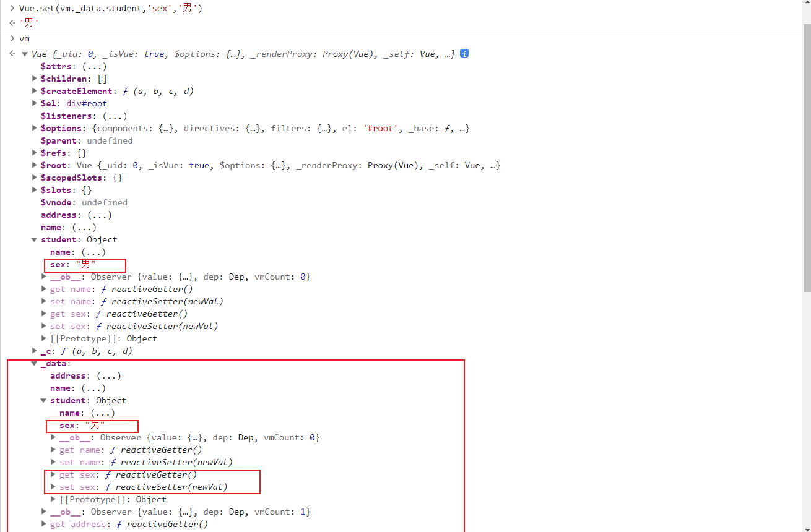811x532 pixels.
Task: Expand the $root Vue entry
Action: tap(35, 165)
